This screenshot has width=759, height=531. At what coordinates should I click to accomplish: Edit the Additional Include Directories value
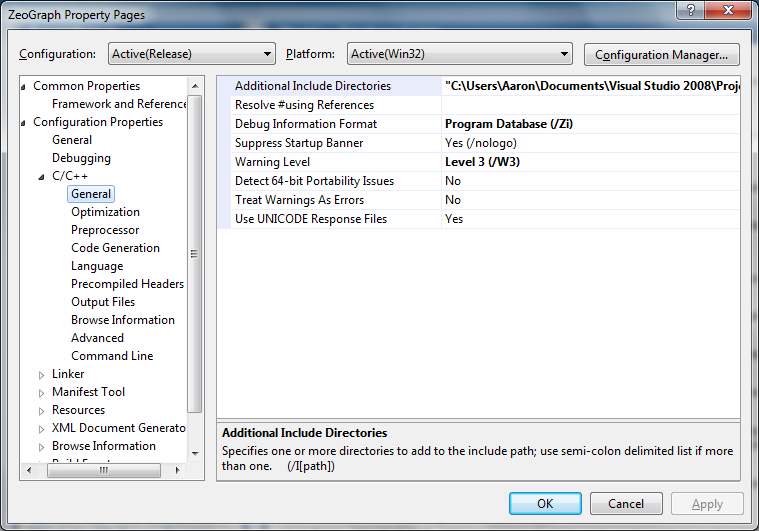[590, 86]
